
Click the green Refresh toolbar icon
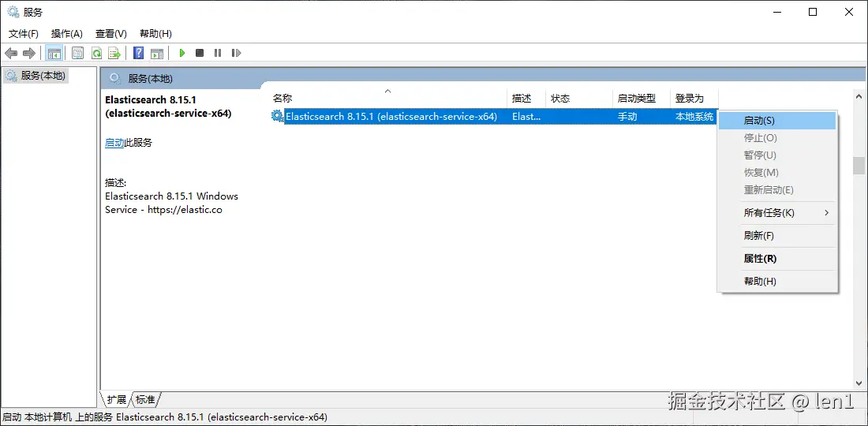point(96,53)
